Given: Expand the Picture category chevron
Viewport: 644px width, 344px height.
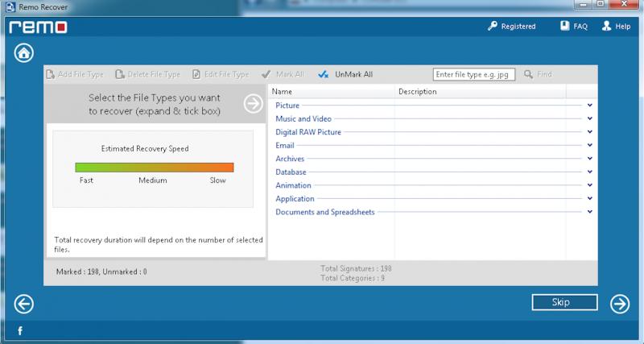Looking at the screenshot, I should [590, 106].
